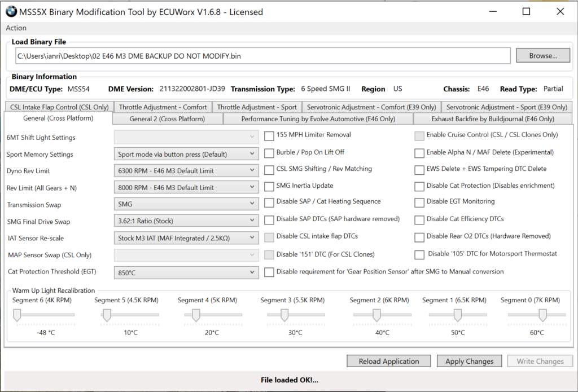
Task: Click the 'Partial' Read Type value
Action: [553, 89]
